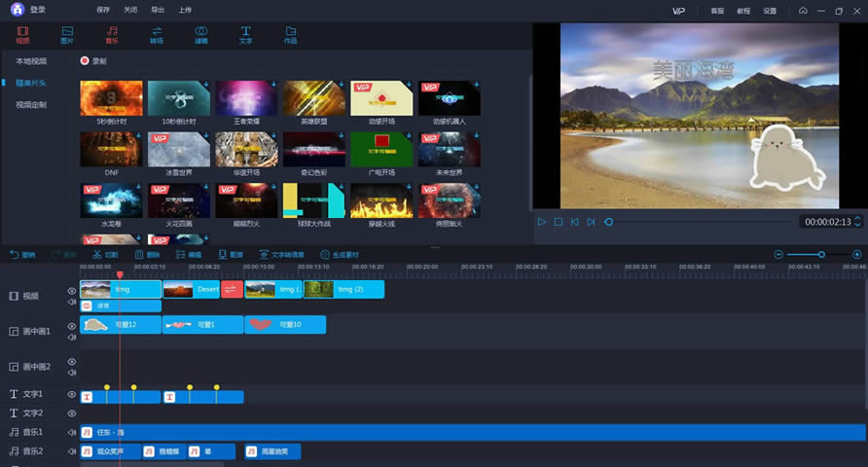
Task: Select 视频定制 in the left sidebar
Action: pos(31,104)
